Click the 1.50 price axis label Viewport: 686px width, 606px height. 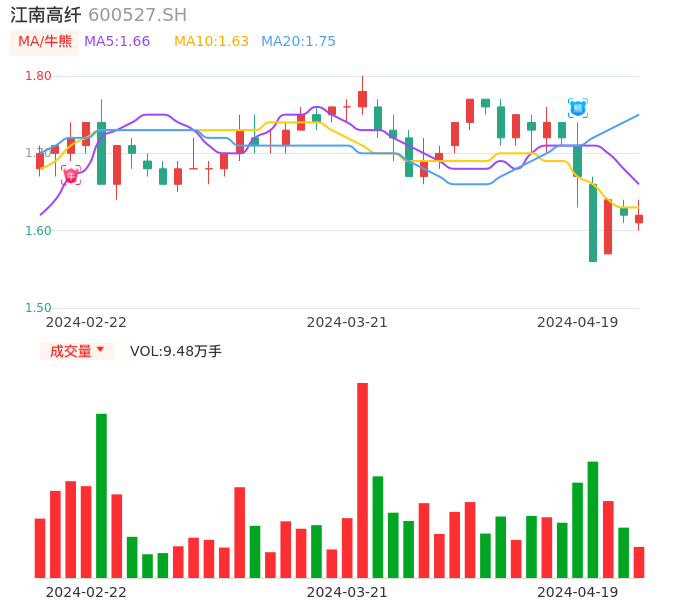click(38, 308)
